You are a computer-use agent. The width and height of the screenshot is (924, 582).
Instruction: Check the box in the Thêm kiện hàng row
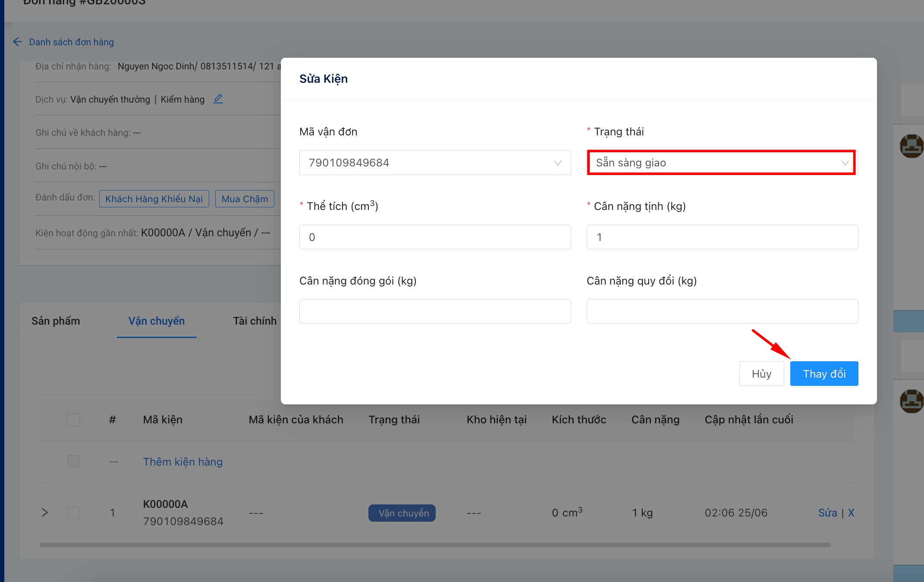point(73,462)
